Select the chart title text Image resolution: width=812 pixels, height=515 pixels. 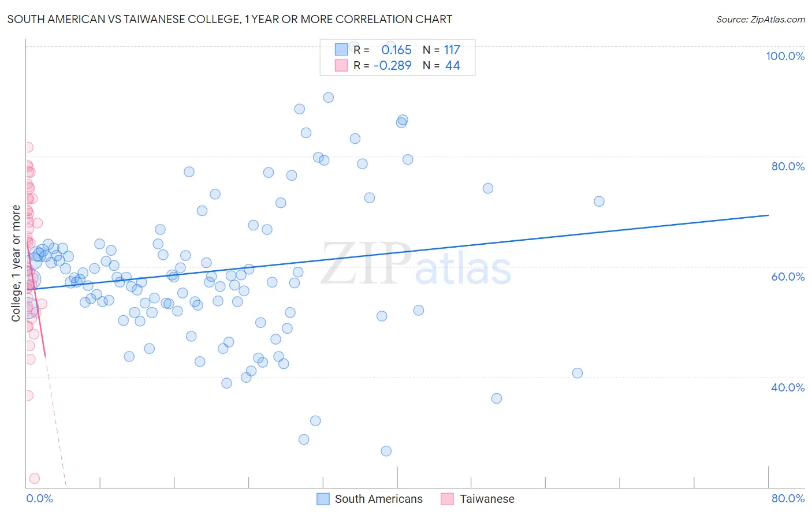point(230,19)
